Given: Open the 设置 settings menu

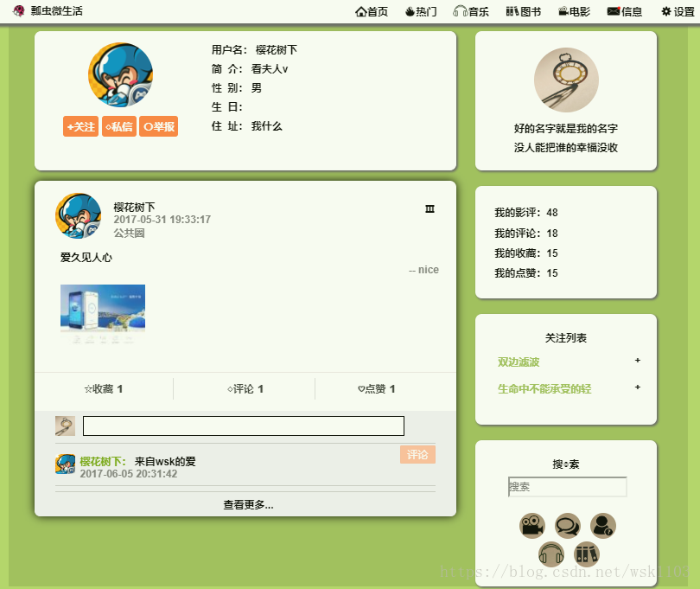Looking at the screenshot, I should click(678, 11).
